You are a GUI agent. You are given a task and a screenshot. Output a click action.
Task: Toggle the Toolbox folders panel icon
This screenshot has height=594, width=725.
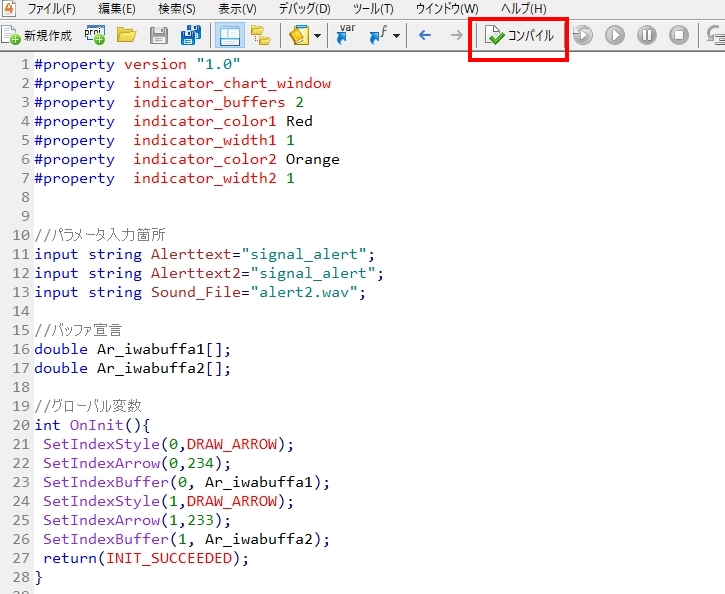click(261, 35)
